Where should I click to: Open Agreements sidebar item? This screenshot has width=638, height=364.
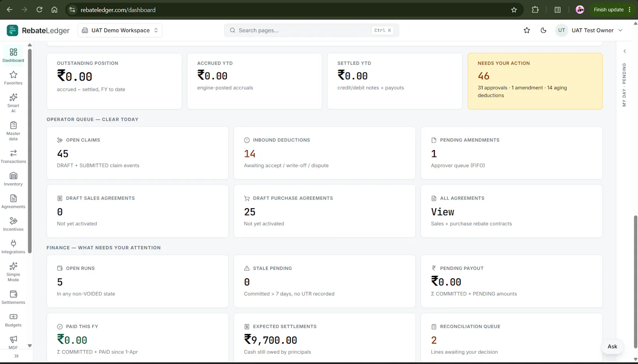pyautogui.click(x=13, y=202)
